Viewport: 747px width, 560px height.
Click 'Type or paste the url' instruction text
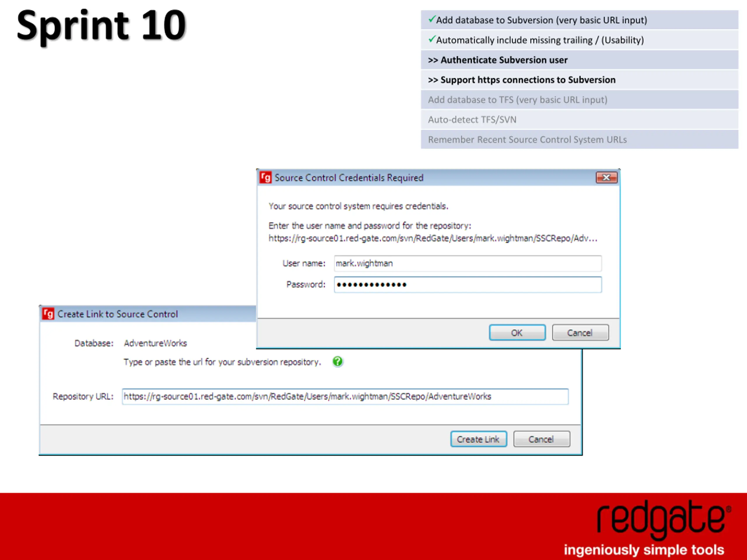pos(222,362)
